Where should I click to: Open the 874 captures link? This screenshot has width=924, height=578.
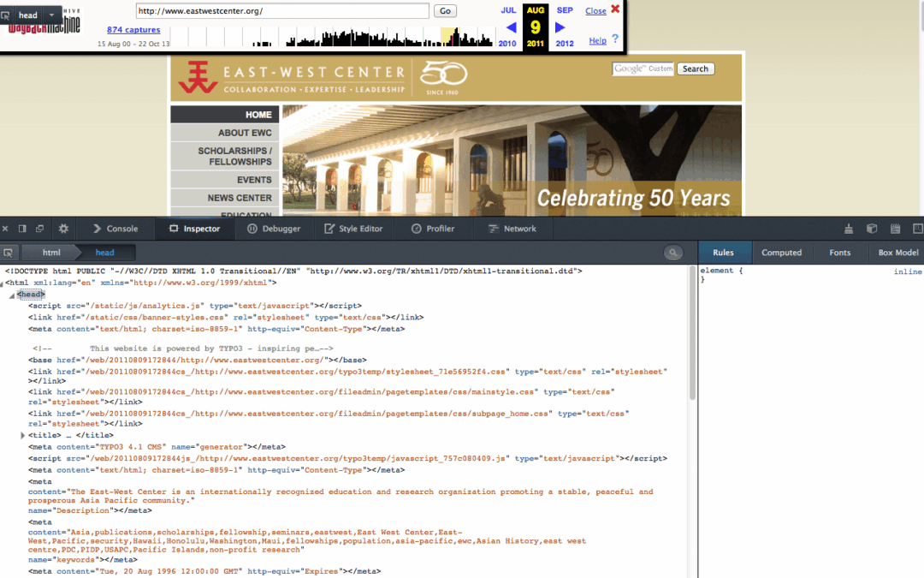[x=133, y=29]
